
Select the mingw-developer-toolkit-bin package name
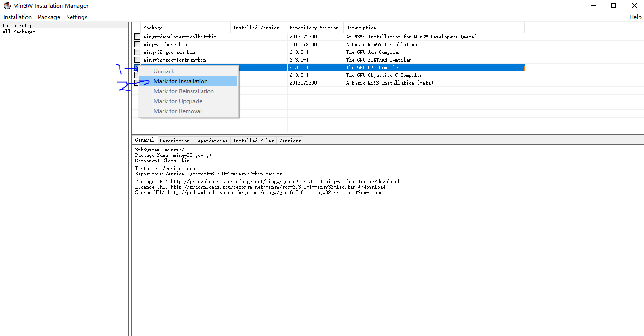(x=180, y=37)
